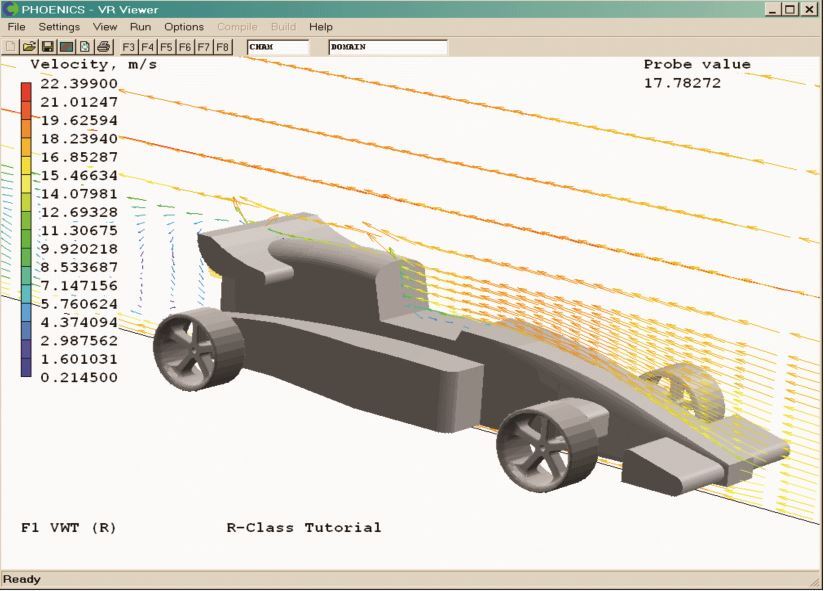Click the car's front wheel in the foreground
824x591 pixels.
click(x=547, y=444)
